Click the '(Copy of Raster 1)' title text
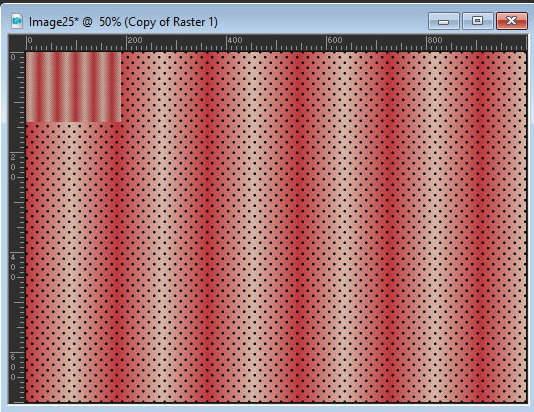The width and height of the screenshot is (534, 412). [x=171, y=22]
